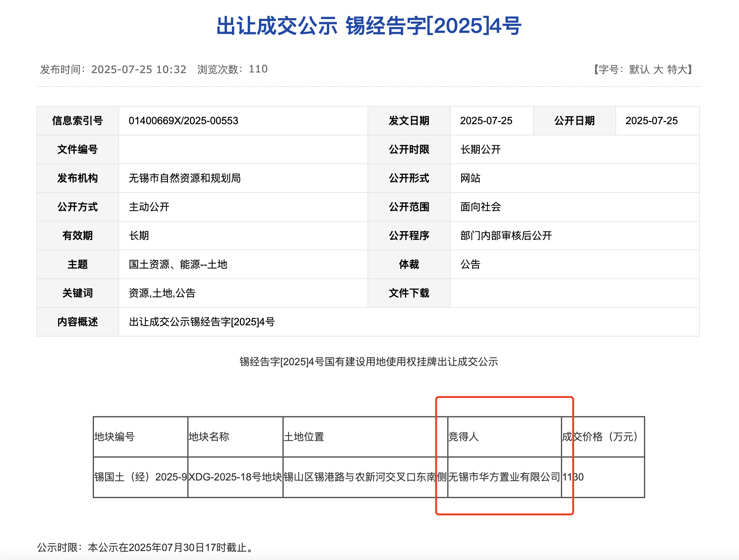Click the content summary text 出让成交公示锡经告字[2025]4号
This screenshot has width=739, height=560.
tap(202, 322)
